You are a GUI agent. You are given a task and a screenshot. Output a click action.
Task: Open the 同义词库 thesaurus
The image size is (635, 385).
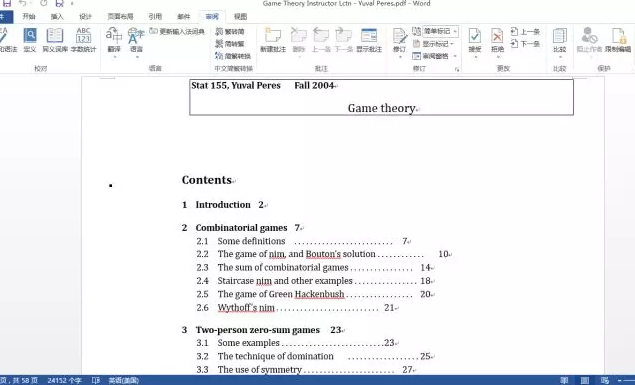(55, 40)
